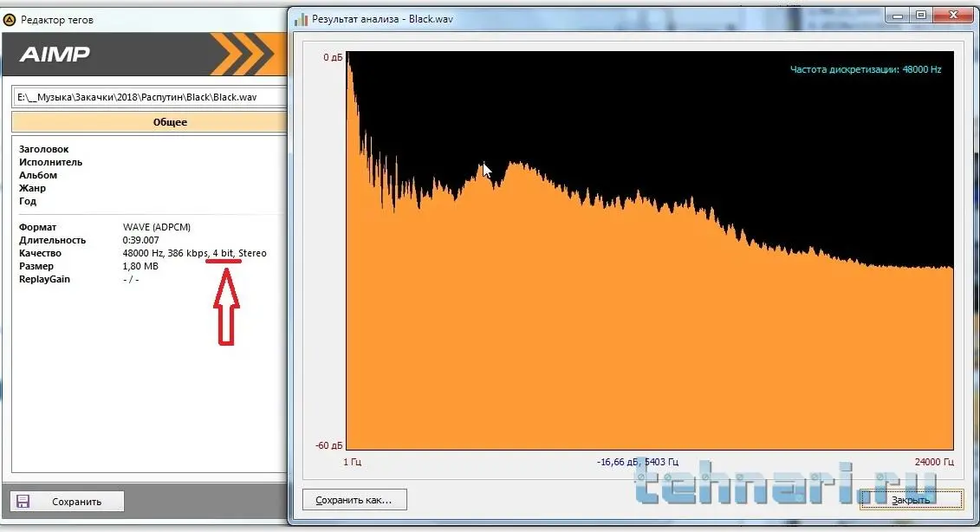This screenshot has width=980, height=532.
Task: Click the 1 Гц axis label
Action: (353, 462)
